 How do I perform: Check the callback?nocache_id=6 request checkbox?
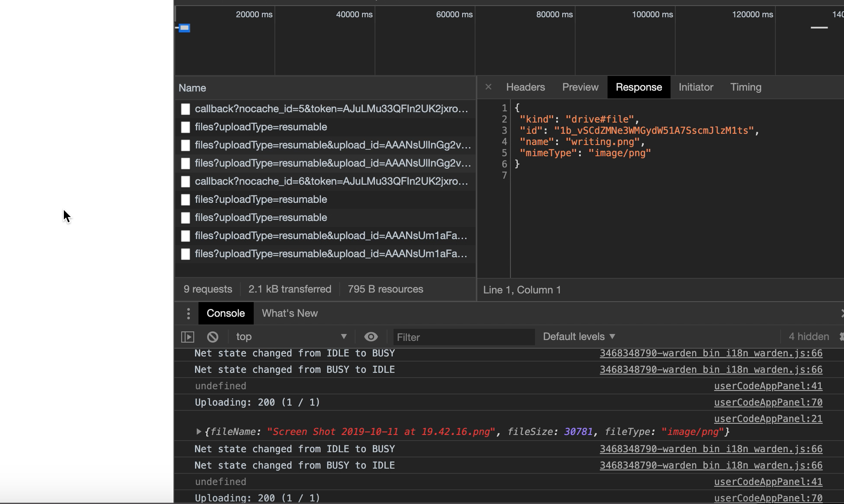click(x=186, y=182)
